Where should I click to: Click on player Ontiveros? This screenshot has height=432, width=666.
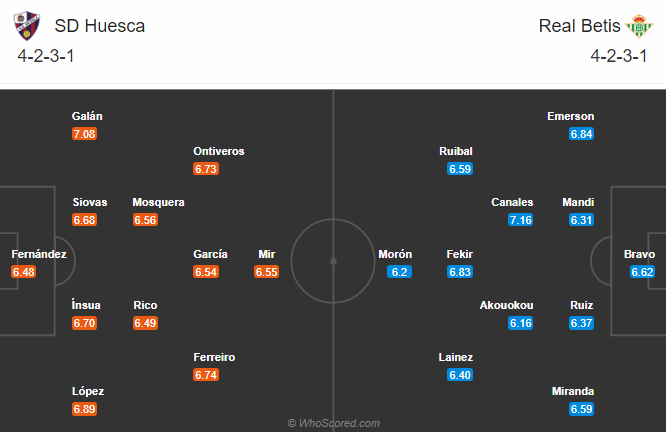[x=219, y=151]
